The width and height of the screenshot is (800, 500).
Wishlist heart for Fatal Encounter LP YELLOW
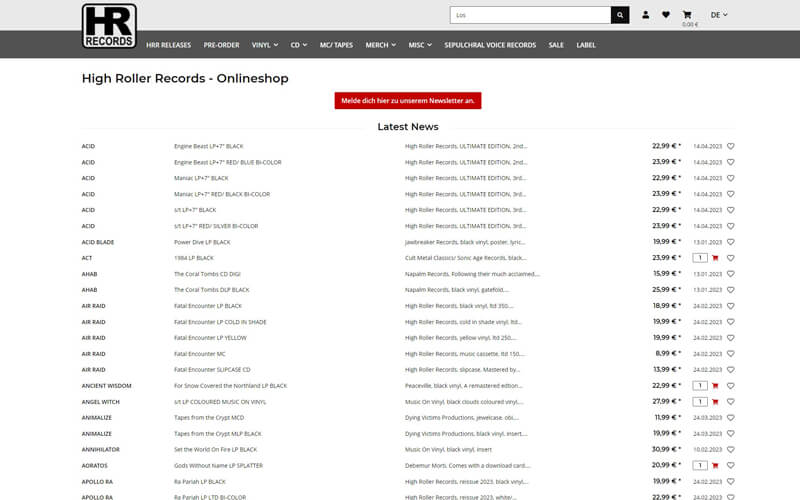point(731,338)
